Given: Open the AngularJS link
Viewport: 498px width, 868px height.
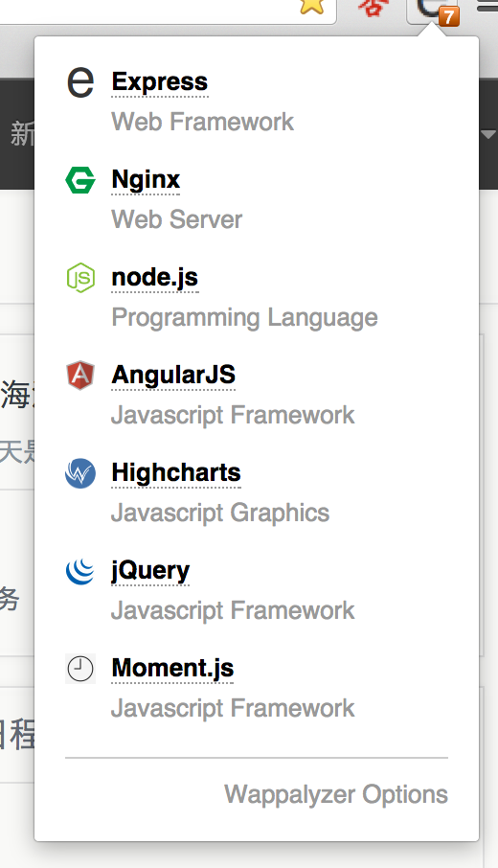Looking at the screenshot, I should tap(173, 375).
